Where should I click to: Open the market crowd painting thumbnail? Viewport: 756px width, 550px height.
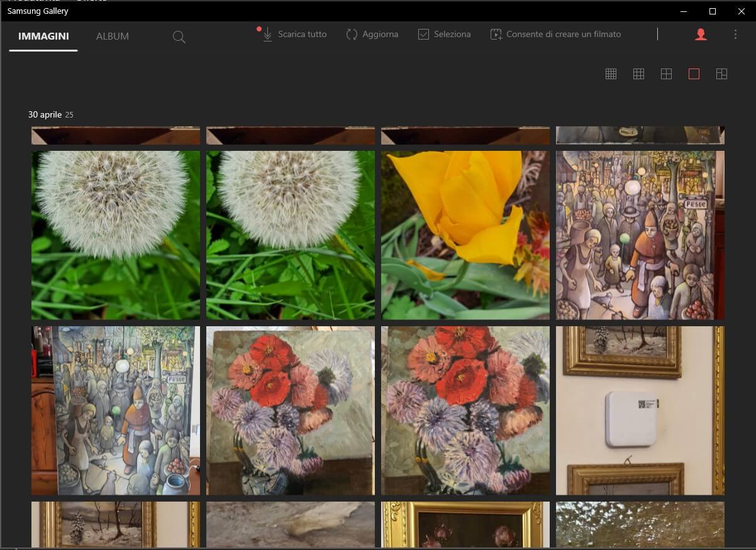click(640, 235)
